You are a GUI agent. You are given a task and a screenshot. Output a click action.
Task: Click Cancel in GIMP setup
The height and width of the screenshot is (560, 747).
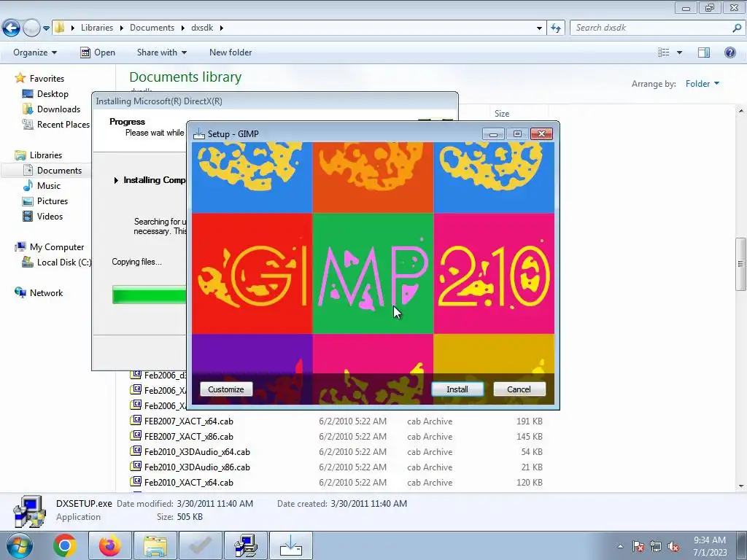coord(519,389)
